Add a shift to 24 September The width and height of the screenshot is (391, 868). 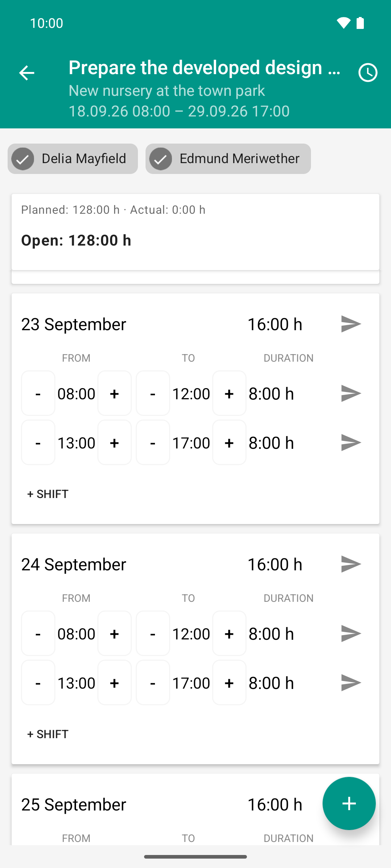point(48,734)
